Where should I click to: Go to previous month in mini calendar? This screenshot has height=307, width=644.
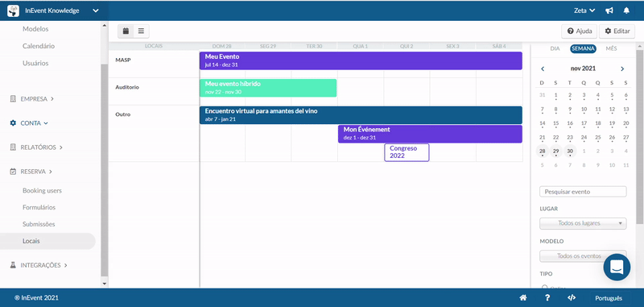(543, 68)
